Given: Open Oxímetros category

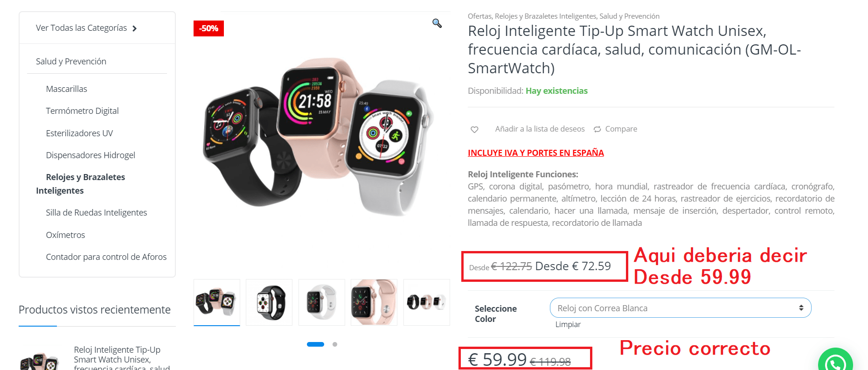Looking at the screenshot, I should (x=65, y=235).
